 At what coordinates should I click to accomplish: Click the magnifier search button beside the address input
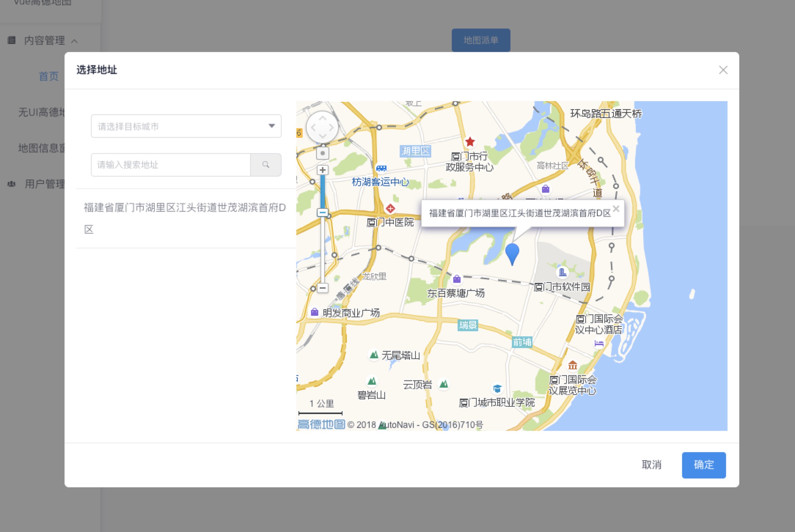coord(266,165)
